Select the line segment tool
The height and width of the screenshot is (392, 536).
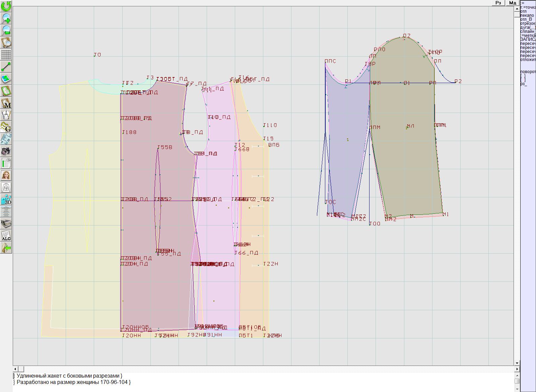[6, 67]
